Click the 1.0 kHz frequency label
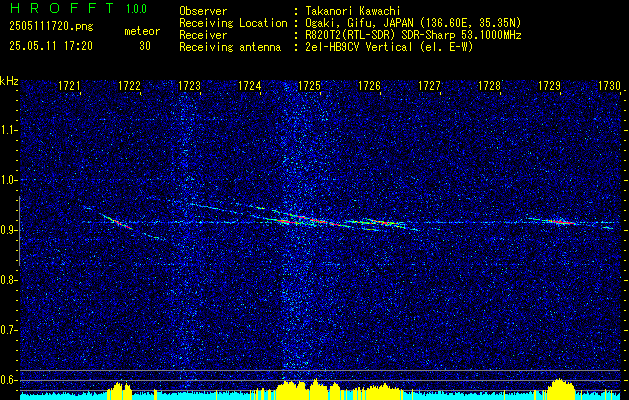Image resolution: width=629 pixels, height=400 pixels. [8, 180]
